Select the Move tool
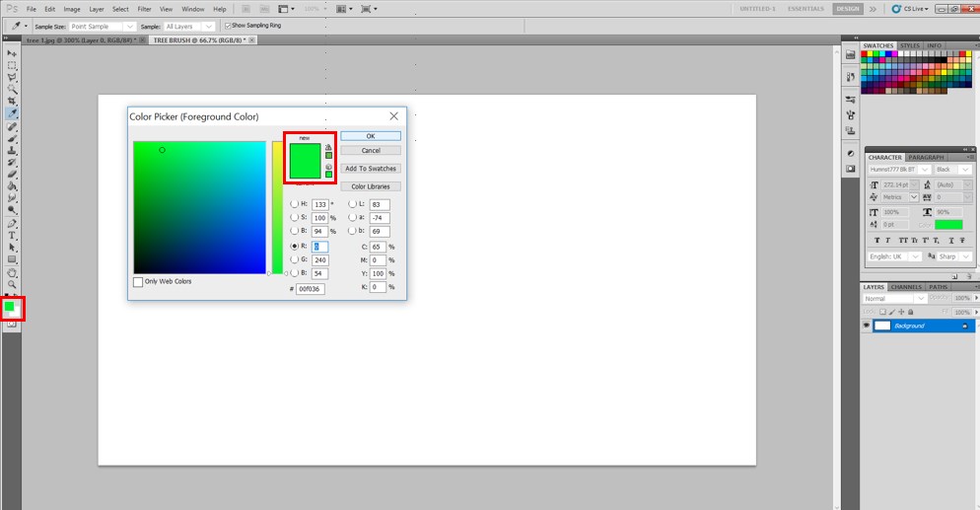This screenshot has height=510, width=980. [x=12, y=53]
